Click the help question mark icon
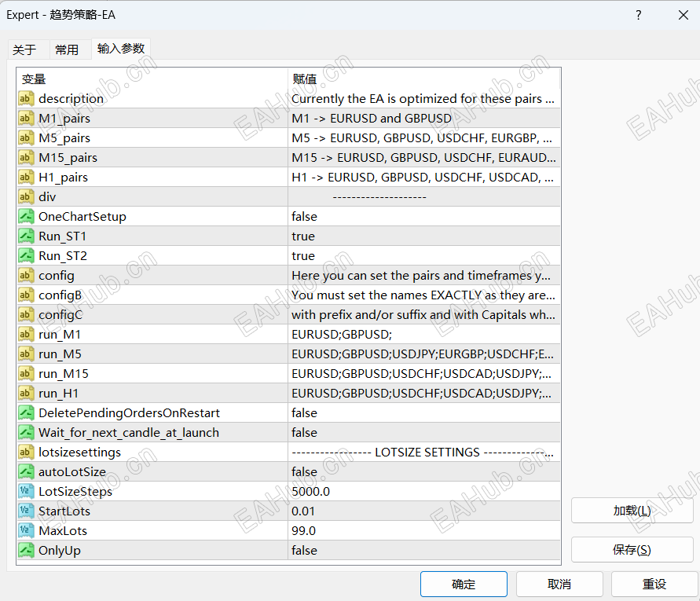The height and width of the screenshot is (601, 700). click(x=638, y=15)
